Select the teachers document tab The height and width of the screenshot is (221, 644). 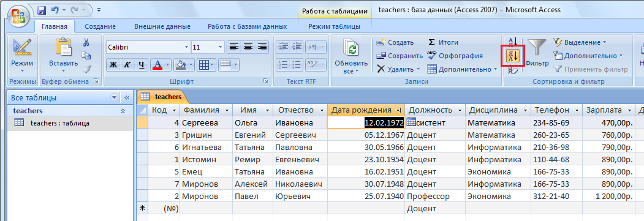pos(162,97)
